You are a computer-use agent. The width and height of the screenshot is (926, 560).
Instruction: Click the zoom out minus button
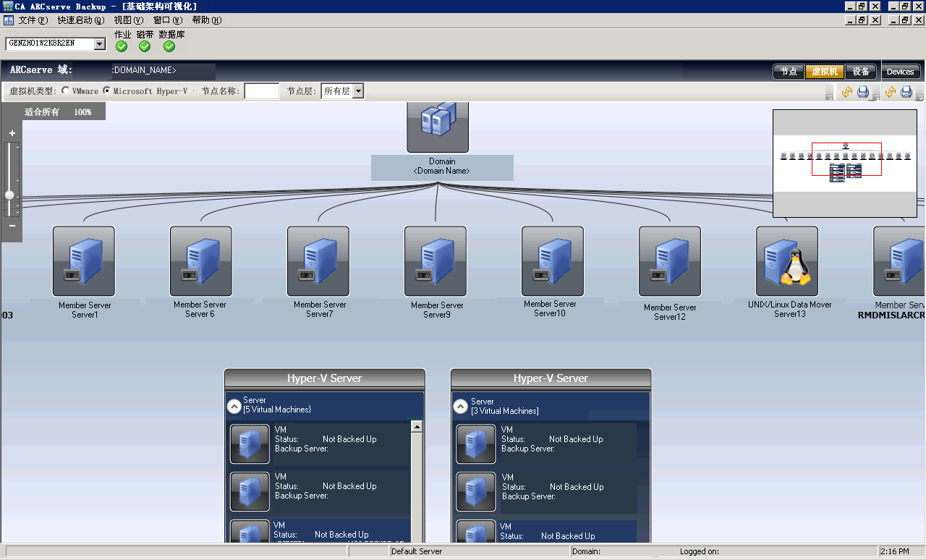click(12, 226)
